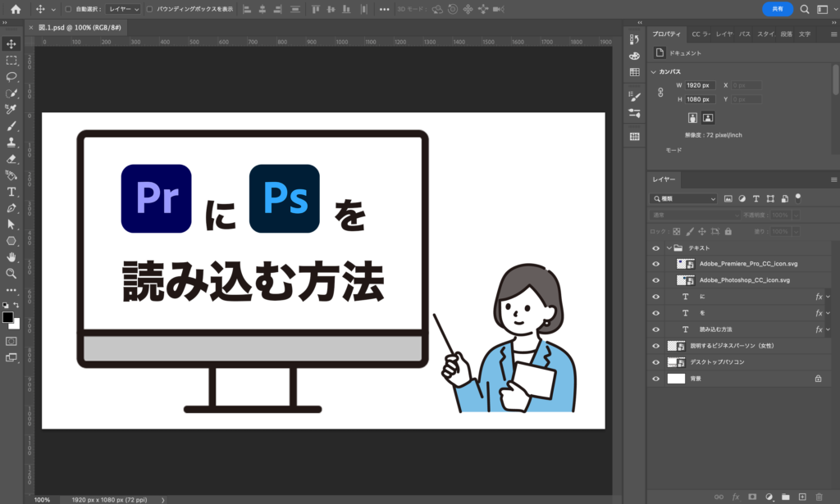This screenshot has width=840, height=504.
Task: Switch to the プロパティ tab
Action: tap(666, 34)
